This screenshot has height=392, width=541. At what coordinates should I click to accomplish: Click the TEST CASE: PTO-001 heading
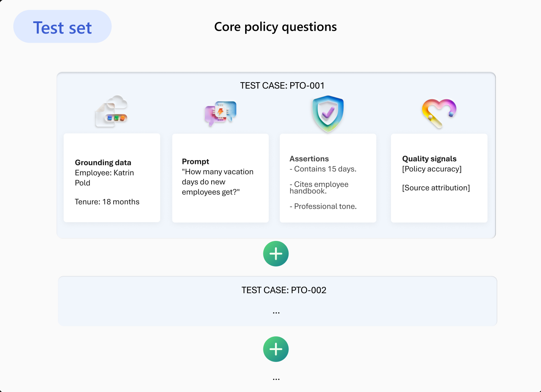[282, 86]
